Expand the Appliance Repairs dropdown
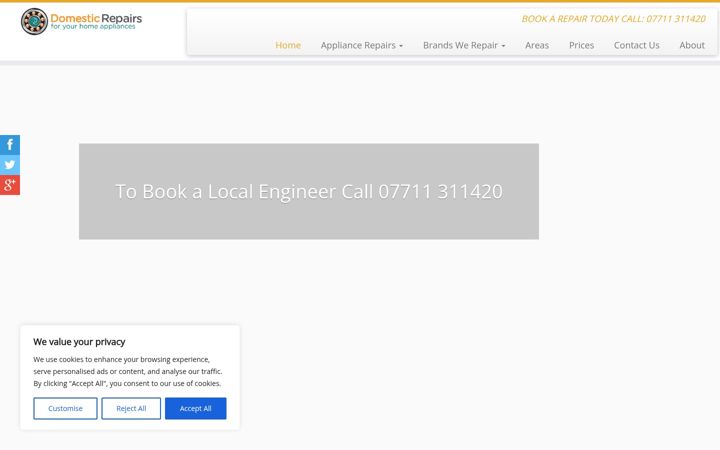The image size is (720, 450). click(362, 45)
